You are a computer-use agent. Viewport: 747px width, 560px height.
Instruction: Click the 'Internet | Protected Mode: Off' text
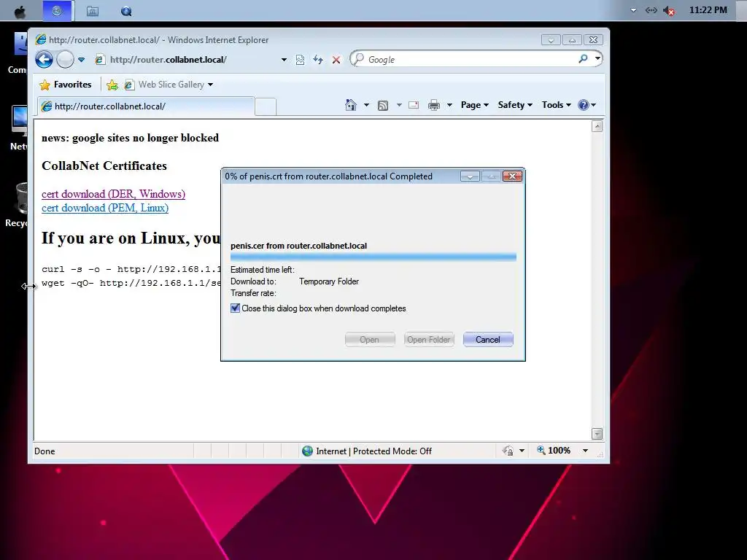click(x=374, y=451)
